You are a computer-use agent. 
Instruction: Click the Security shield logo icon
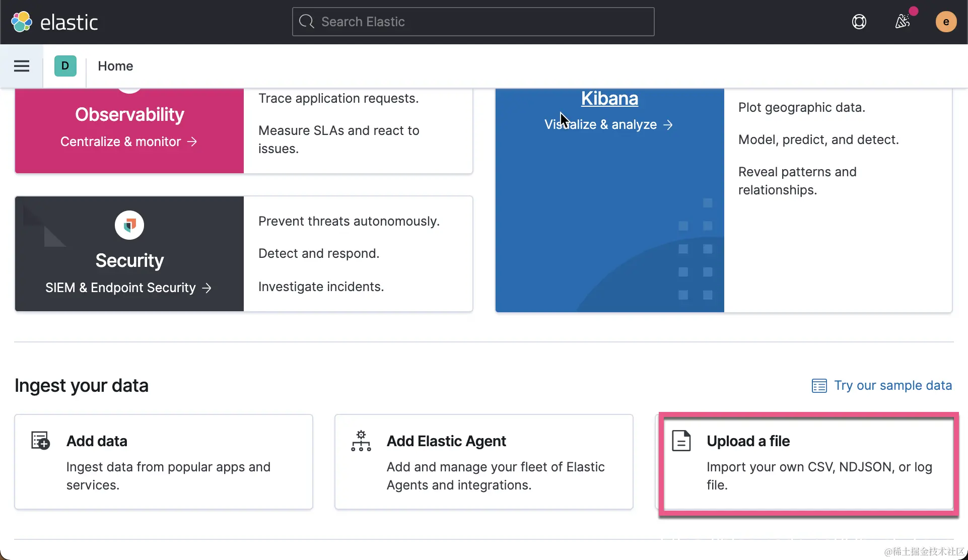pos(129,225)
